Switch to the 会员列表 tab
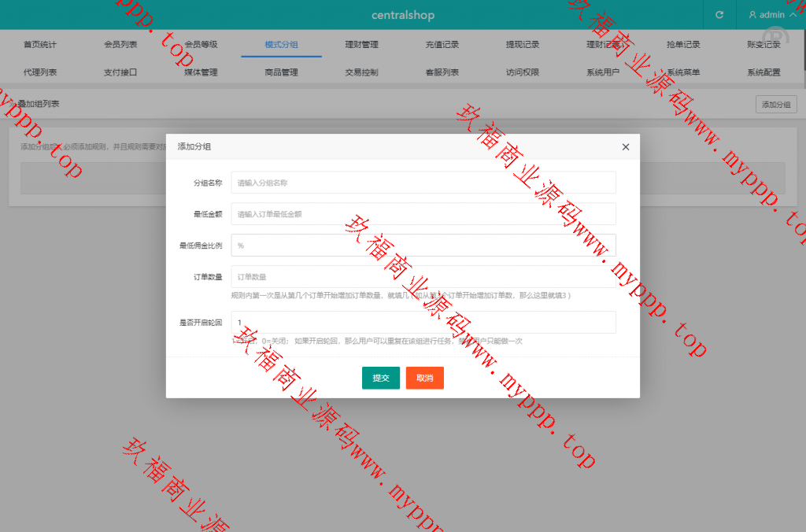The height and width of the screenshot is (532, 806). click(x=120, y=45)
